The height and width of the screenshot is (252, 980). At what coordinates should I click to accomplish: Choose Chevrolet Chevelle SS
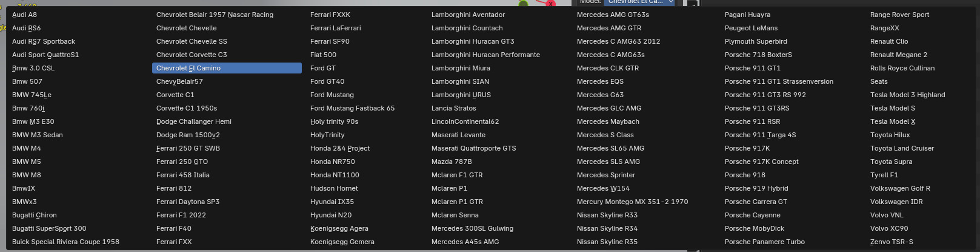(192, 41)
